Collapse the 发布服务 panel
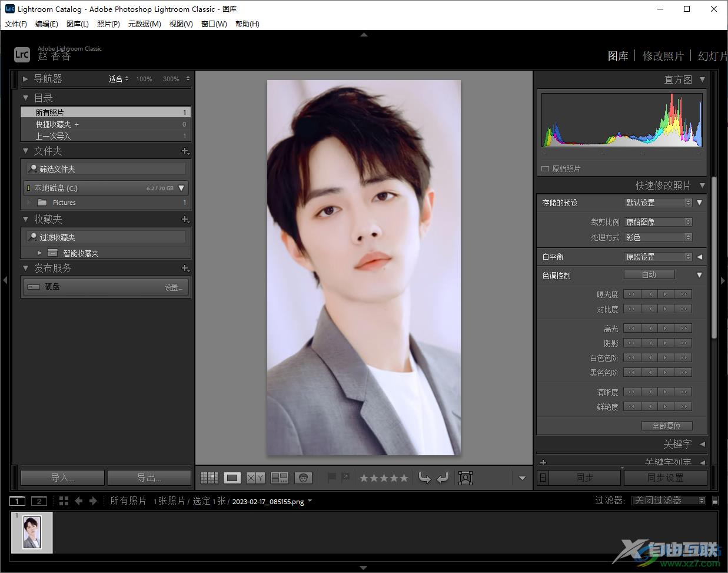This screenshot has width=728, height=573. click(x=25, y=268)
